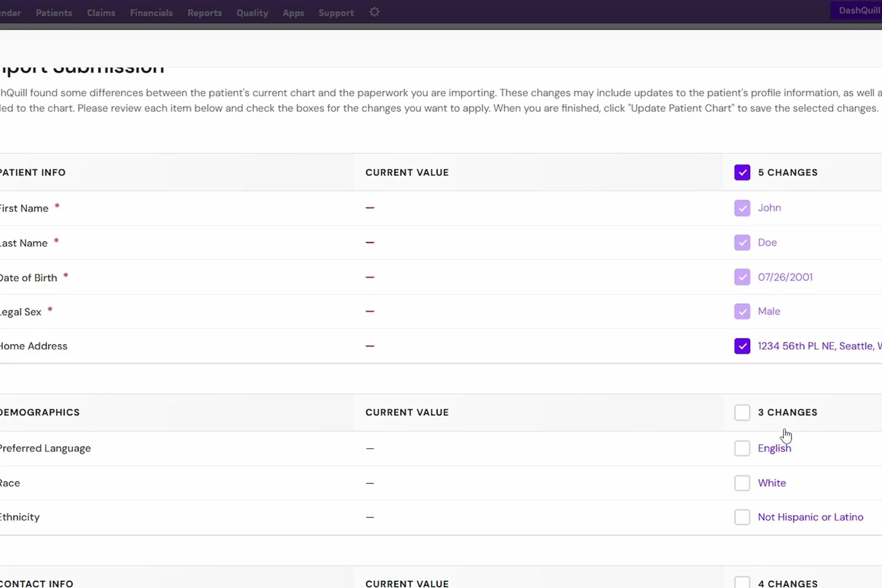882x588 pixels.
Task: Check the 3 Changes demographics checkbox
Action: pyautogui.click(x=742, y=412)
